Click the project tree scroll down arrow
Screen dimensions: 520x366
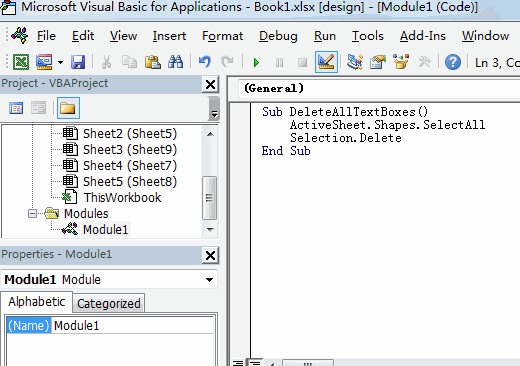click(210, 229)
